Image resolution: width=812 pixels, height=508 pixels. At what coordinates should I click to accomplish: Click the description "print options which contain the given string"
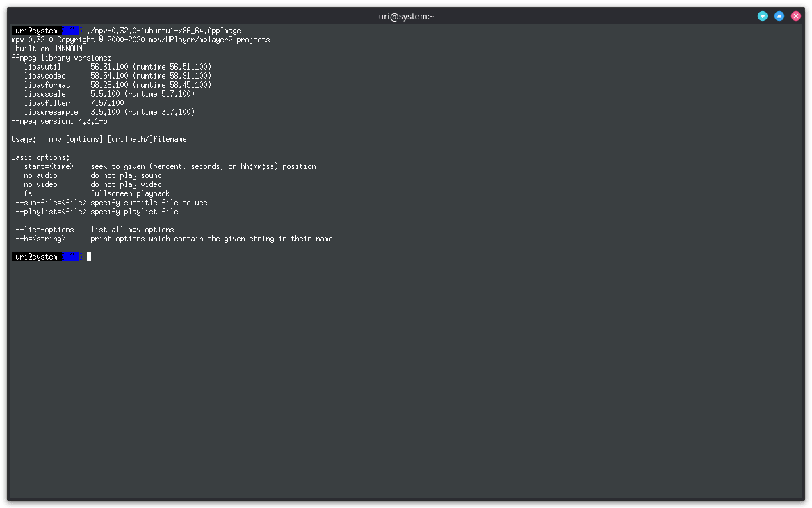pos(211,239)
